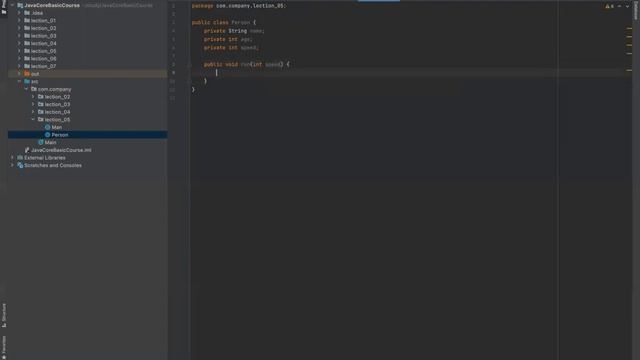Select JavaCoreBasicCourse.iml file

tap(61, 150)
